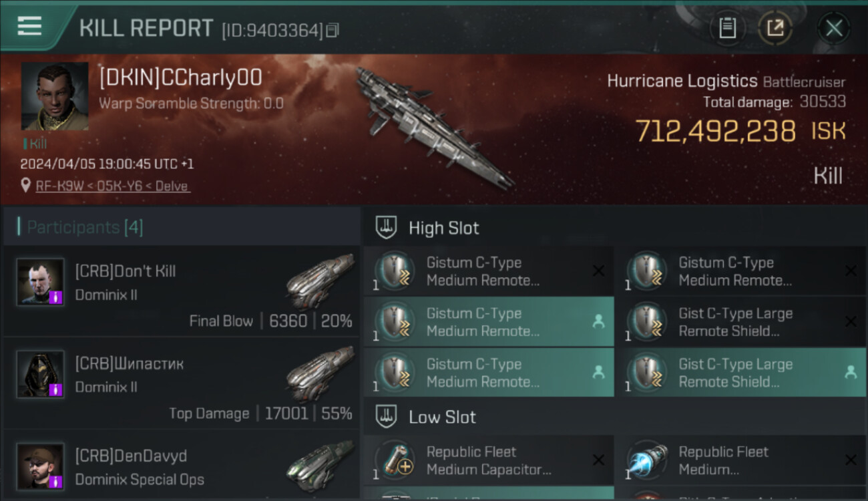Click X mark on unhighlighted Gist C-Type Large
Image resolution: width=868 pixels, height=501 pixels.
(851, 322)
